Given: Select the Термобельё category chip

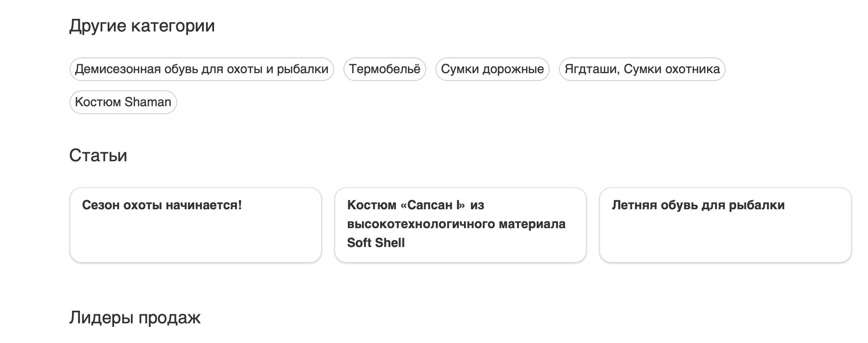Looking at the screenshot, I should pyautogui.click(x=384, y=69).
